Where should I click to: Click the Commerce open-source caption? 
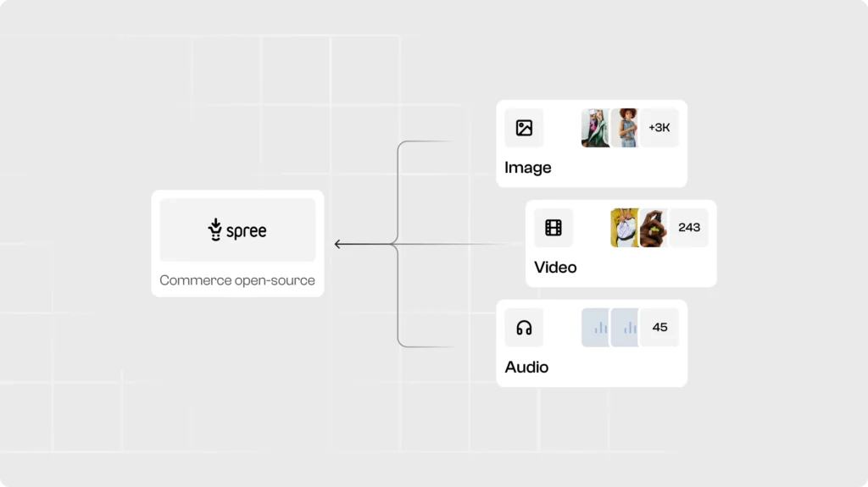(237, 280)
